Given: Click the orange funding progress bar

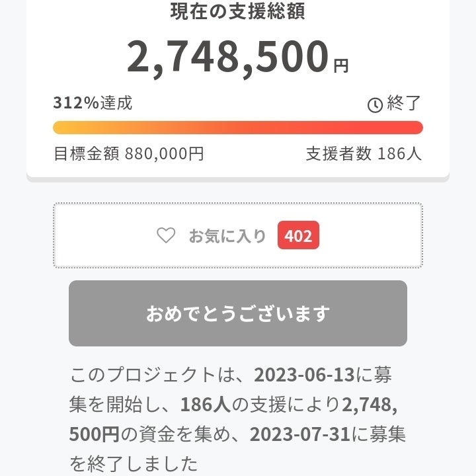Looking at the screenshot, I should pyautogui.click(x=237, y=128).
